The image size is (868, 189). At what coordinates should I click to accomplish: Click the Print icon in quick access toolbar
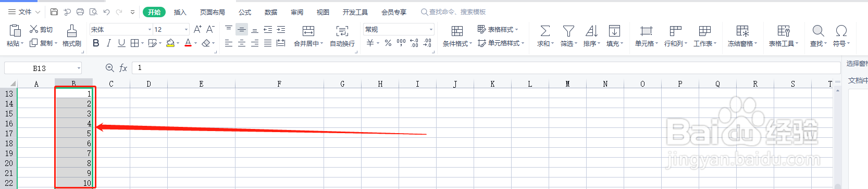[x=80, y=11]
